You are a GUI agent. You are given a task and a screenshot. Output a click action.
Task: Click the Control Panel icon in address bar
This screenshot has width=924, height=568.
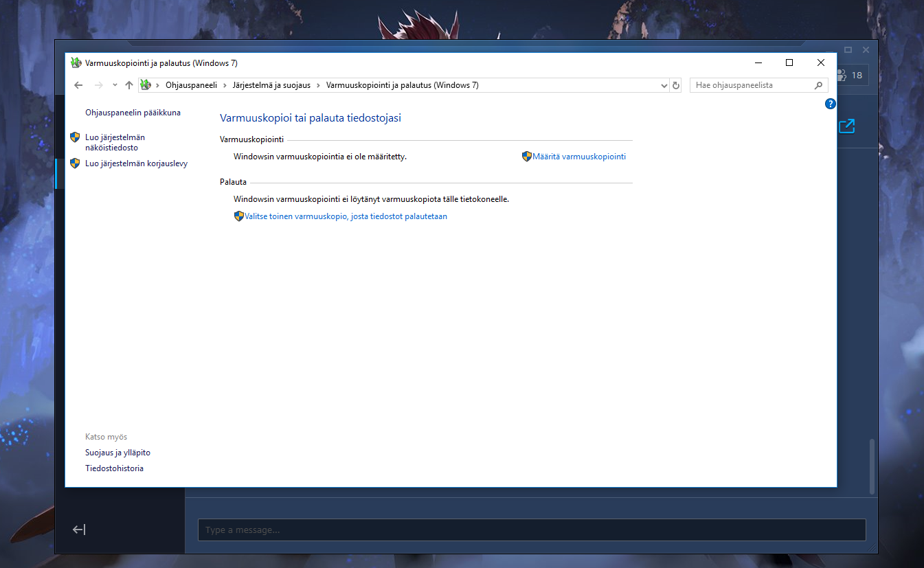click(x=145, y=85)
